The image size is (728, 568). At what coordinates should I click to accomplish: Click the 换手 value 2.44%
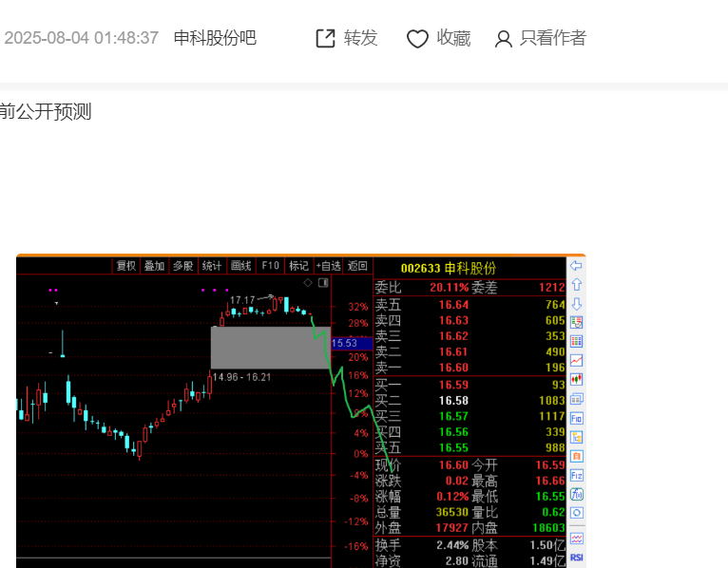tap(452, 545)
